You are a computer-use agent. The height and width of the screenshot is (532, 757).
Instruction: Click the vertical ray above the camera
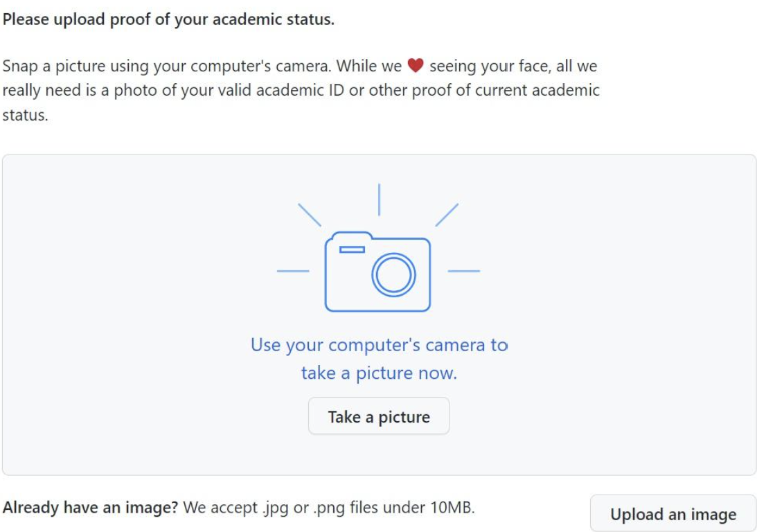click(379, 199)
